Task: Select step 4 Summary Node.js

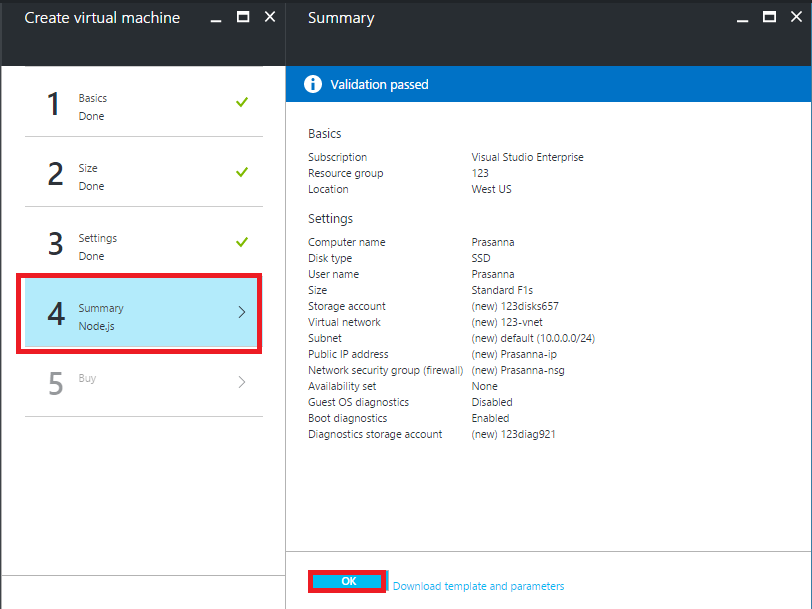Action: [x=140, y=312]
